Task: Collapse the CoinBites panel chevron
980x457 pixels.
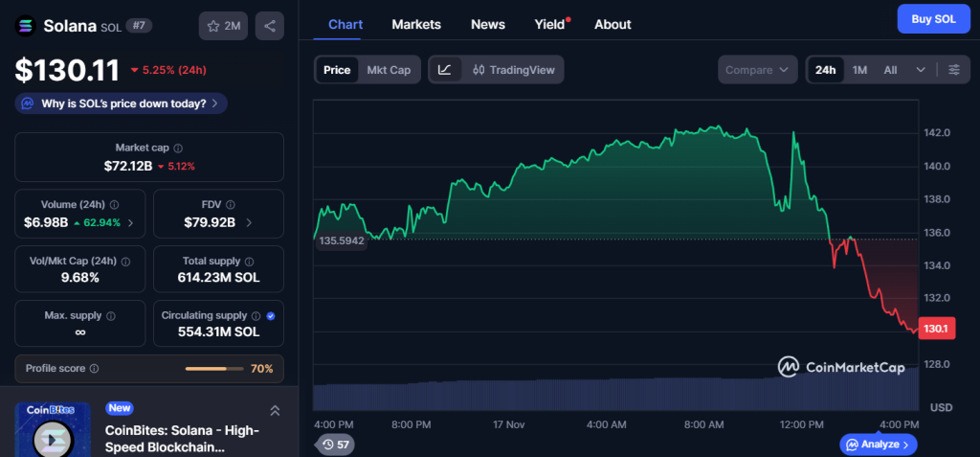Action: click(x=275, y=410)
